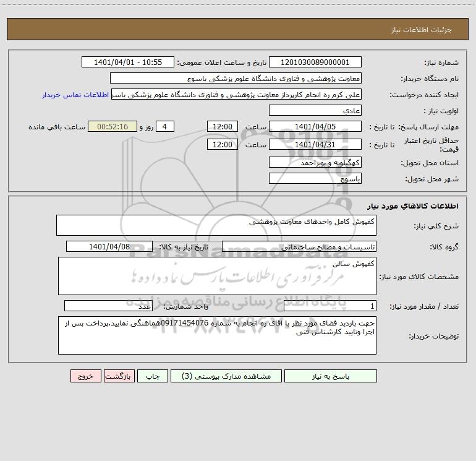This screenshot has height=461, width=476.
Task: Click the 'اولویت نیاز :' label
Action: coord(441,111)
